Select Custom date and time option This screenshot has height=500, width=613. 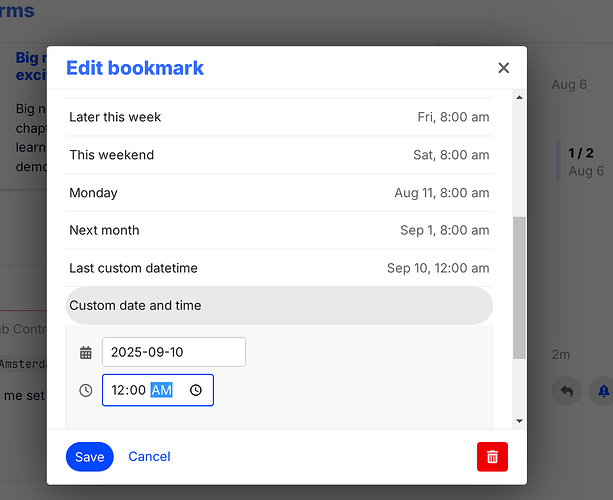tap(279, 306)
